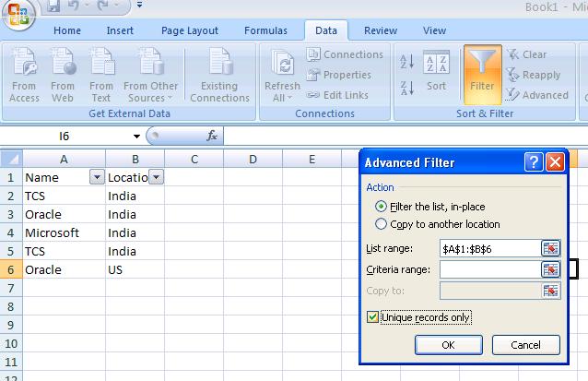The width and height of the screenshot is (588, 381).
Task: Switch to the Home tab
Action: (67, 30)
